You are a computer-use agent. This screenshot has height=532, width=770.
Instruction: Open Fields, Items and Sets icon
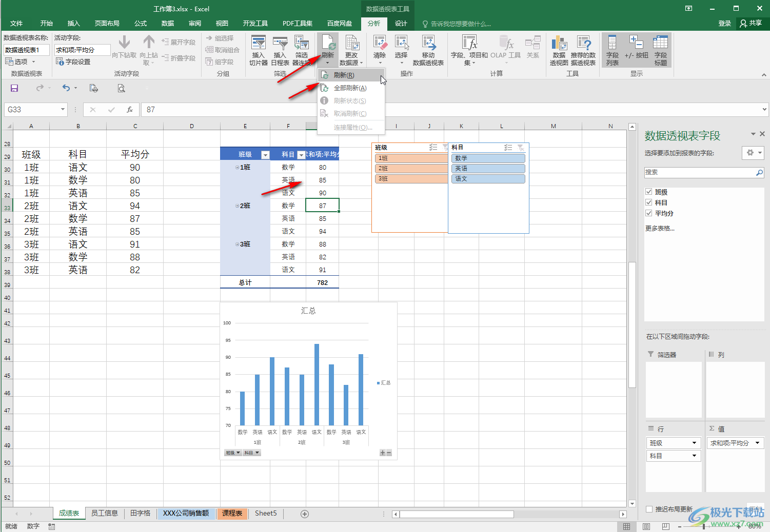469,50
